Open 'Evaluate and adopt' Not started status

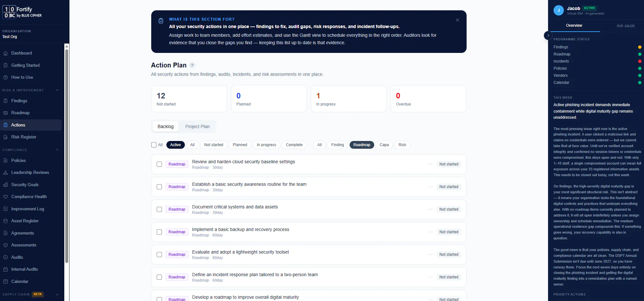449,255
